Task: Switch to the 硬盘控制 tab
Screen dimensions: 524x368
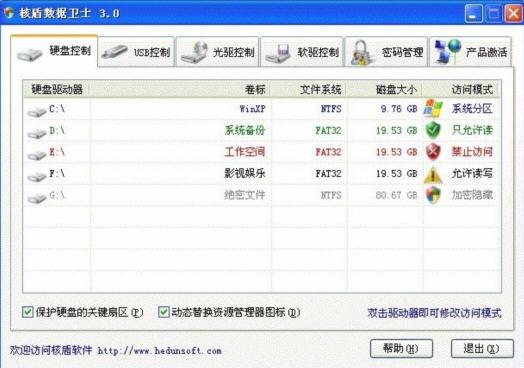Action: (x=54, y=51)
